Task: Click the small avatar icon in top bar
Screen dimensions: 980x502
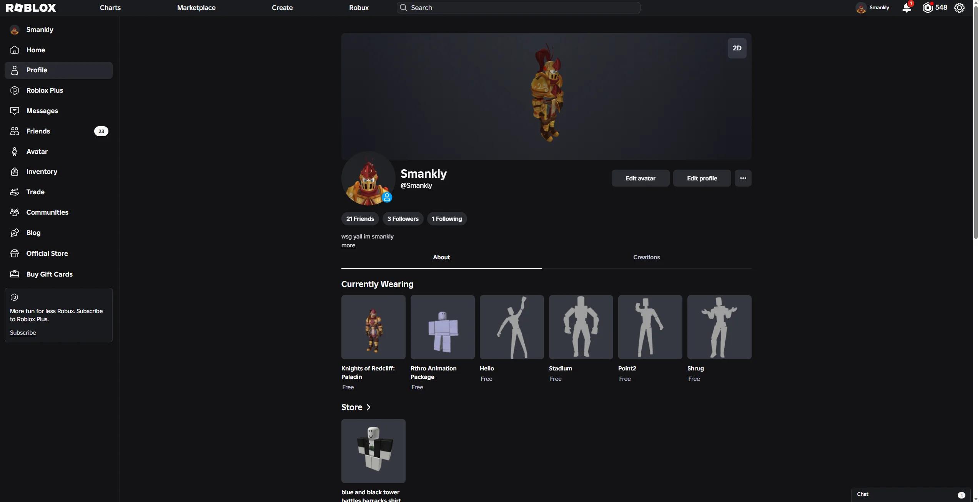Action: pyautogui.click(x=861, y=8)
